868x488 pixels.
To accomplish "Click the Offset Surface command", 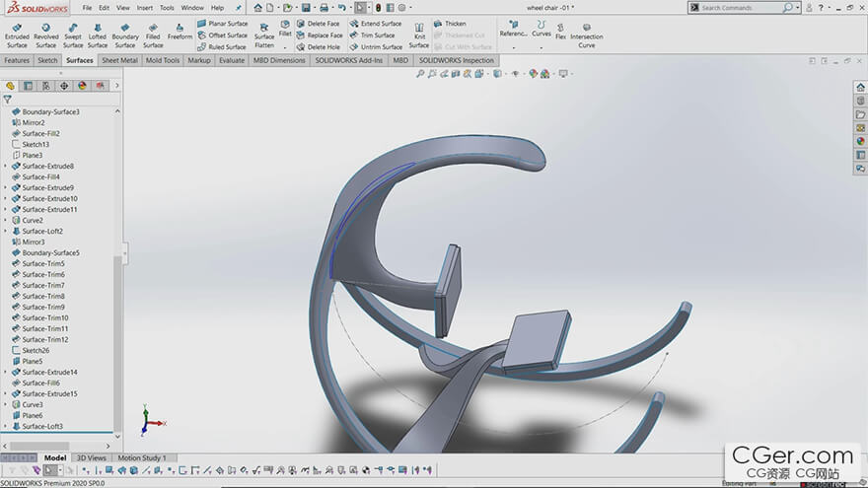I will (x=223, y=35).
